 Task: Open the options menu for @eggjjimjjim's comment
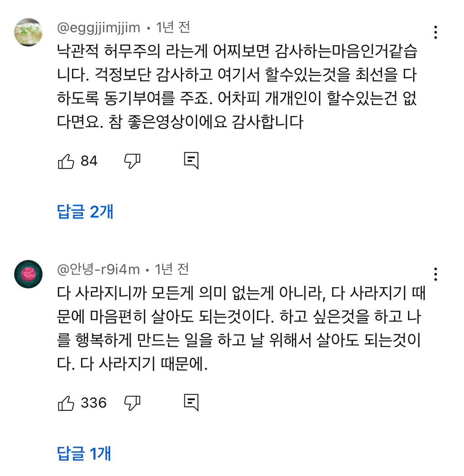point(435,32)
